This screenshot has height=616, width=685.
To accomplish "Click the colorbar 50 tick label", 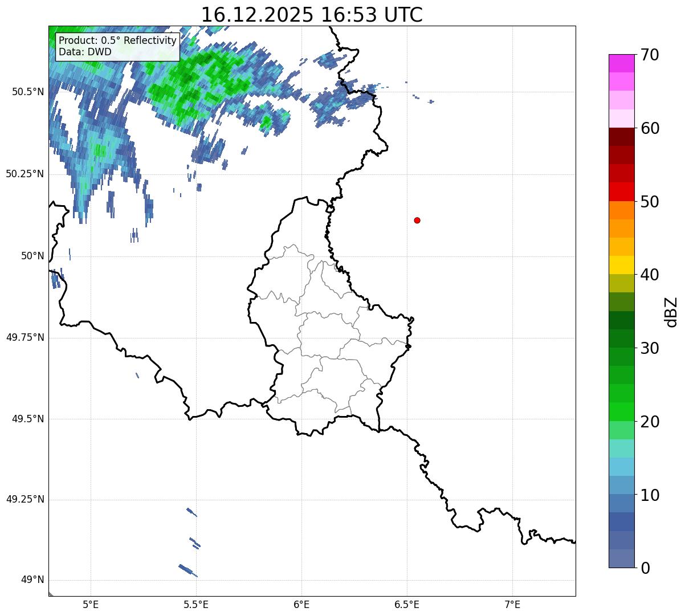I will pyautogui.click(x=650, y=202).
